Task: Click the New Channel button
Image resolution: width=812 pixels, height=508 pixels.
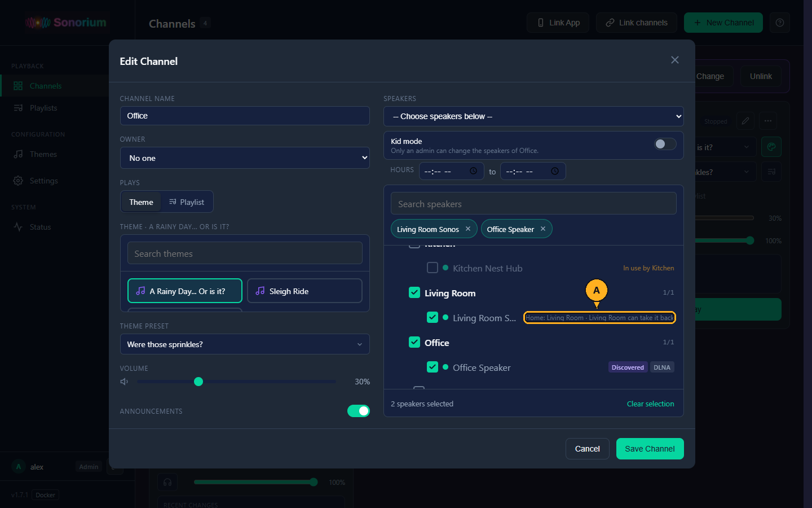Action: click(723, 23)
